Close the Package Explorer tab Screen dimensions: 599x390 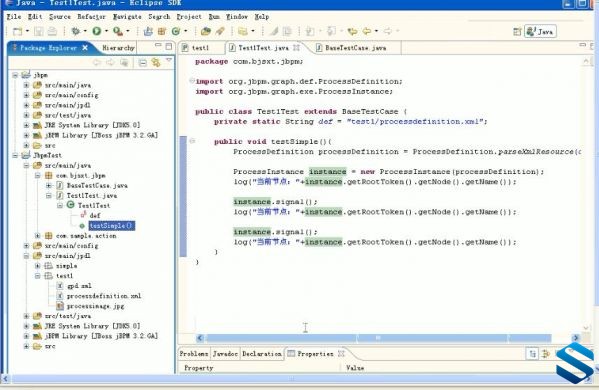point(85,48)
